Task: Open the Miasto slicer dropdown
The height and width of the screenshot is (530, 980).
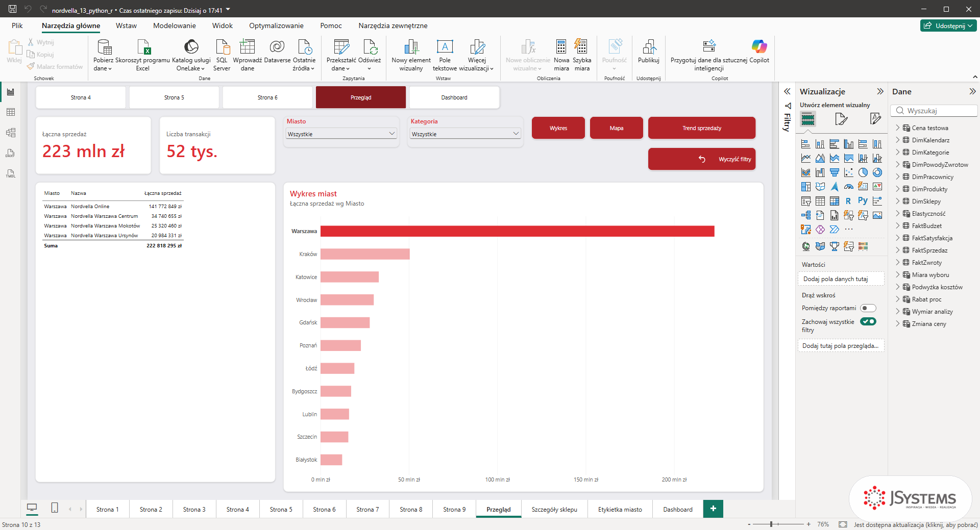Action: [341, 134]
